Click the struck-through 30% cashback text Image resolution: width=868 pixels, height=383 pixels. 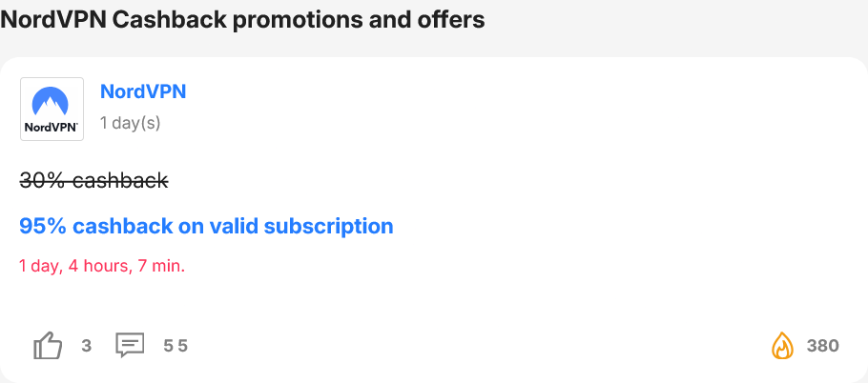coord(93,180)
